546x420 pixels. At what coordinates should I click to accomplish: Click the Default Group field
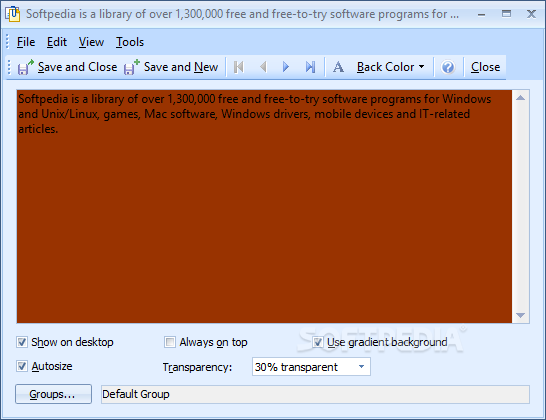tap(315, 394)
